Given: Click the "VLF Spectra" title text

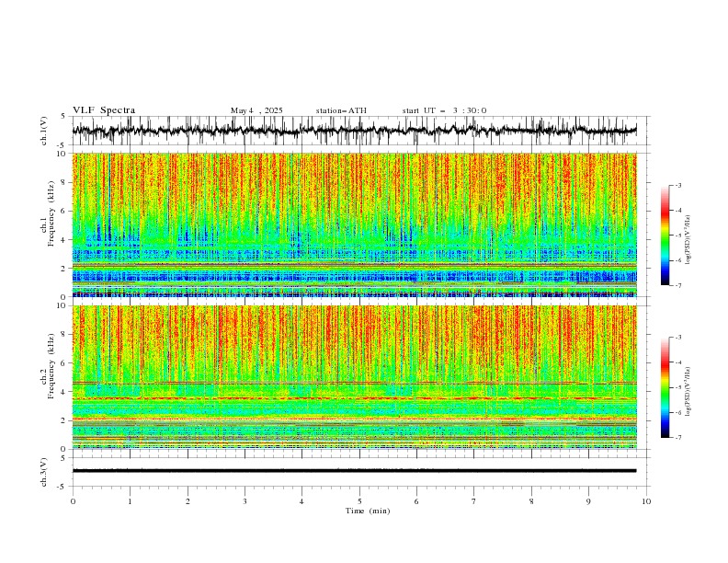Looking at the screenshot, I should (104, 110).
